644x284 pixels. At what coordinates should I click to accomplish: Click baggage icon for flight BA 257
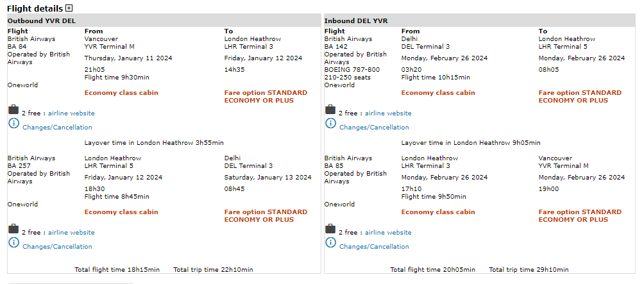click(13, 230)
